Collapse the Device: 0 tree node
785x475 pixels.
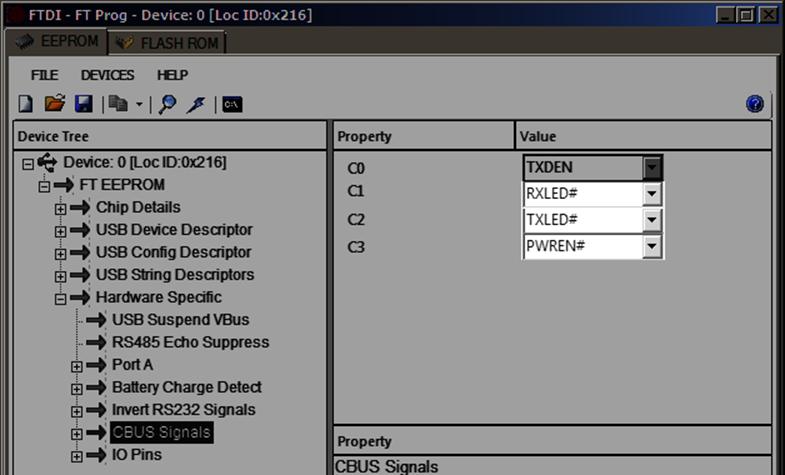[x=28, y=164]
